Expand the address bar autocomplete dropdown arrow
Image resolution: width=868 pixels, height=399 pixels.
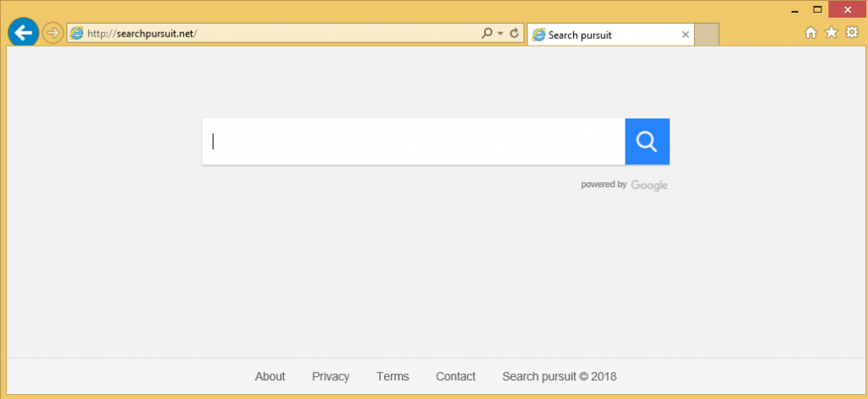[500, 34]
